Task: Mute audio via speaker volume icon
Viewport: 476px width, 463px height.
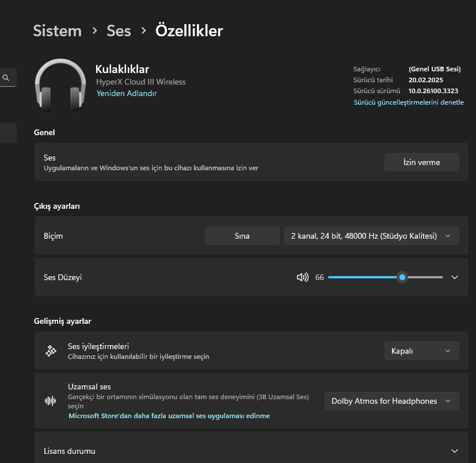Action: coord(302,277)
